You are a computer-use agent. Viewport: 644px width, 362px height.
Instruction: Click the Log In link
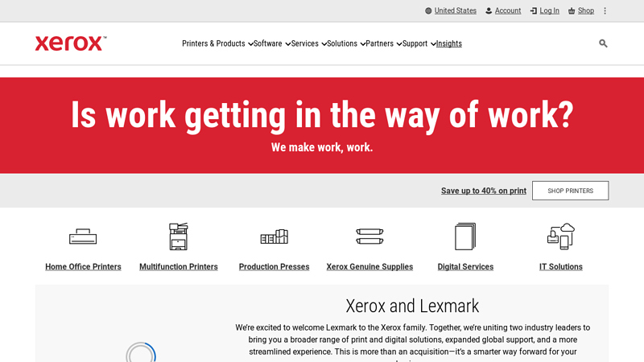[x=550, y=10]
